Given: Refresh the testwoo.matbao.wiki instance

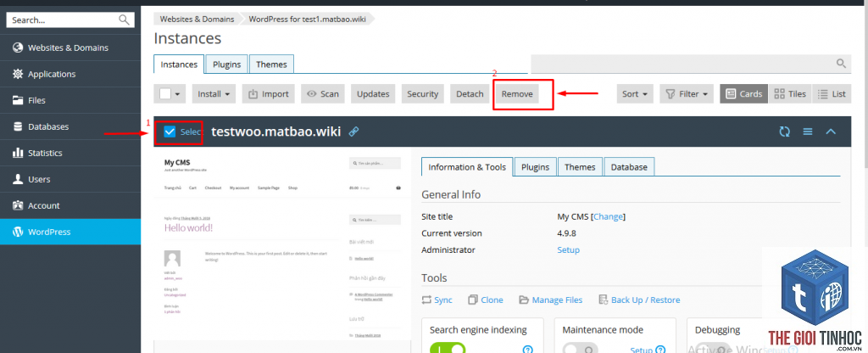Looking at the screenshot, I should click(x=784, y=132).
